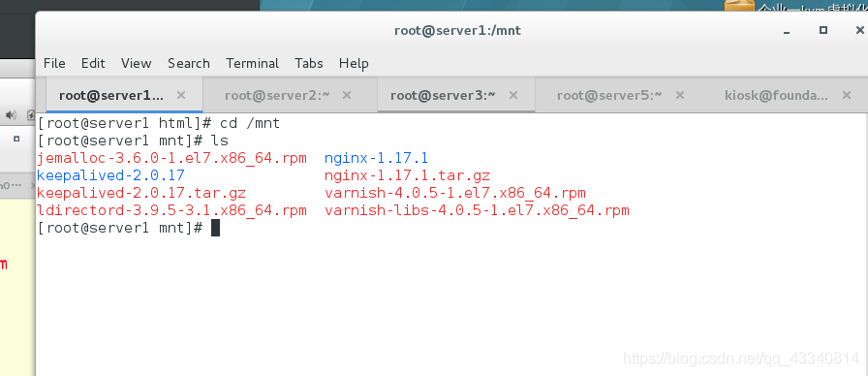Open the Terminal menu
This screenshot has width=868, height=376.
click(x=253, y=63)
